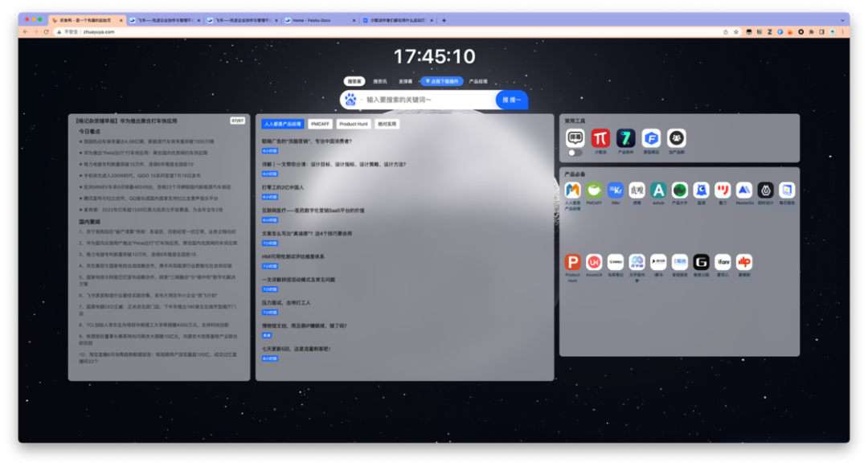This screenshot has height=467, width=868.
Task: Reload the page with the refresh icon
Action: point(46,32)
